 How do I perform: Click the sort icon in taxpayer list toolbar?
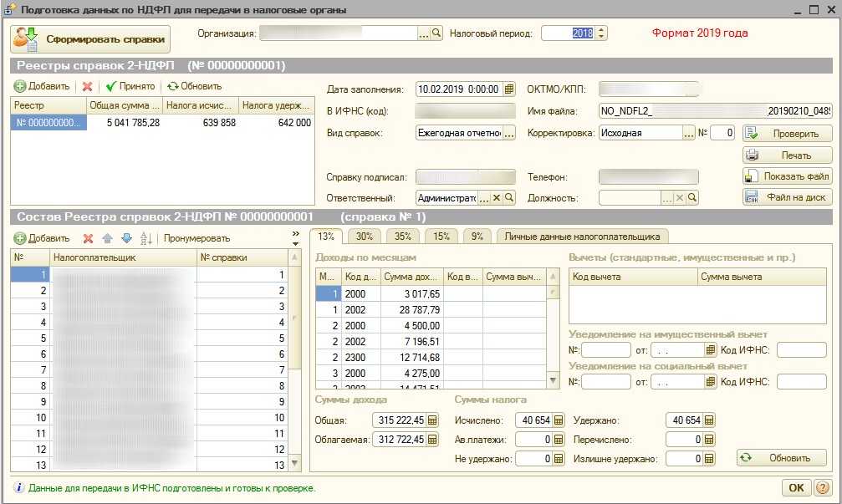point(146,238)
